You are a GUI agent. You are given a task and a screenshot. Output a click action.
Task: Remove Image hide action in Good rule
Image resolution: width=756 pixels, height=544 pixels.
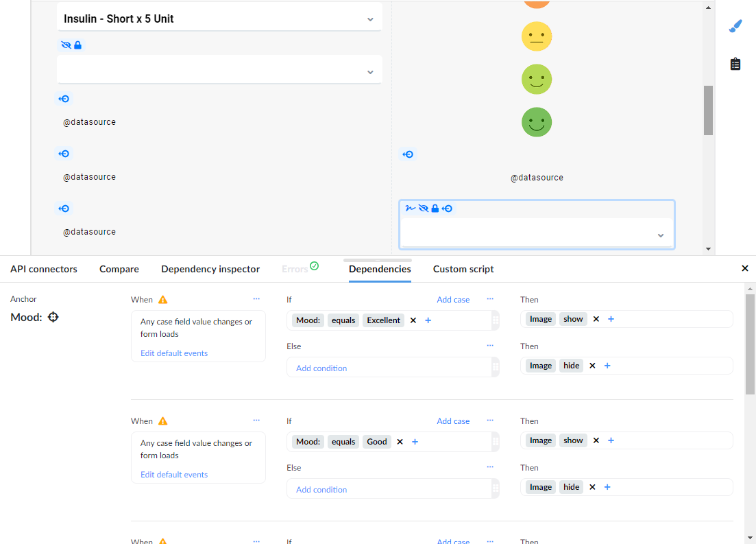593,488
